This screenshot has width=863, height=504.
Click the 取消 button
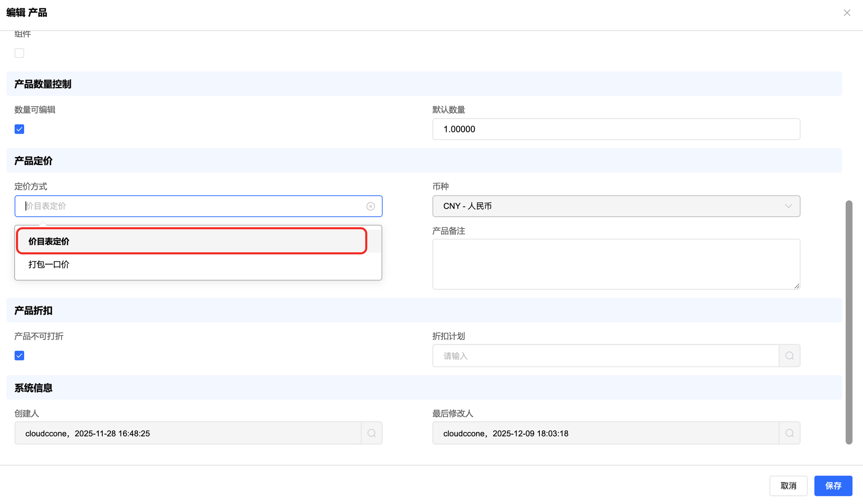click(x=788, y=486)
